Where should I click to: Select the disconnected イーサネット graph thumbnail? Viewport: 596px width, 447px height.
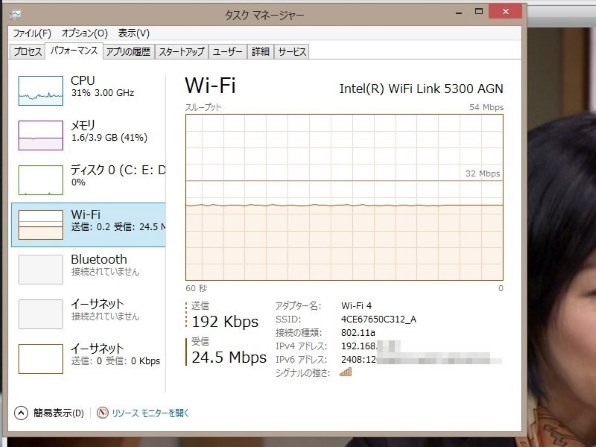[41, 314]
